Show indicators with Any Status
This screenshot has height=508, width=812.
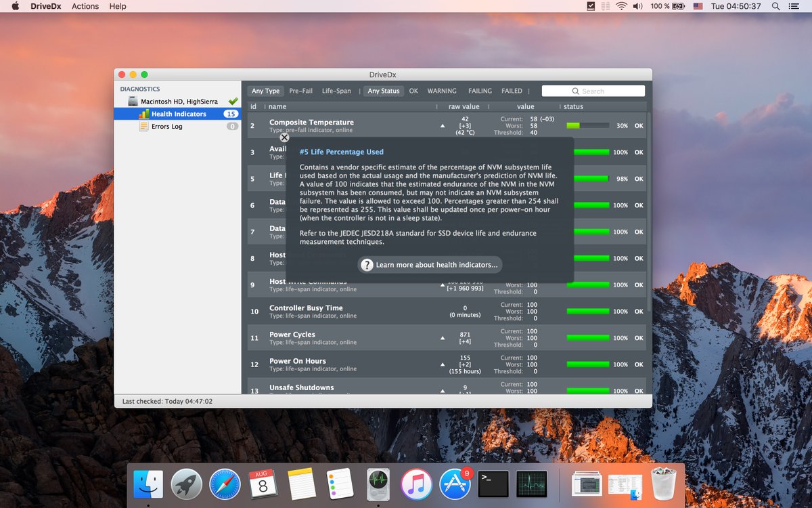pyautogui.click(x=384, y=91)
